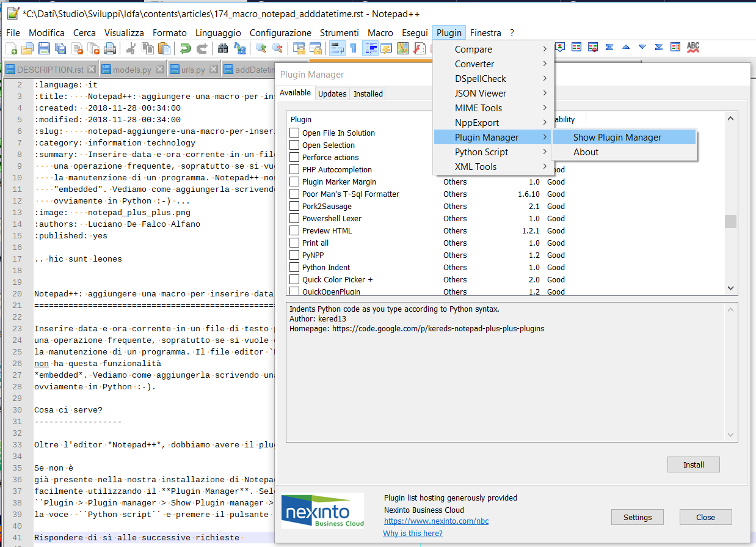This screenshot has width=756, height=547.
Task: Click the Save file toolbar icon
Action: coord(44,48)
